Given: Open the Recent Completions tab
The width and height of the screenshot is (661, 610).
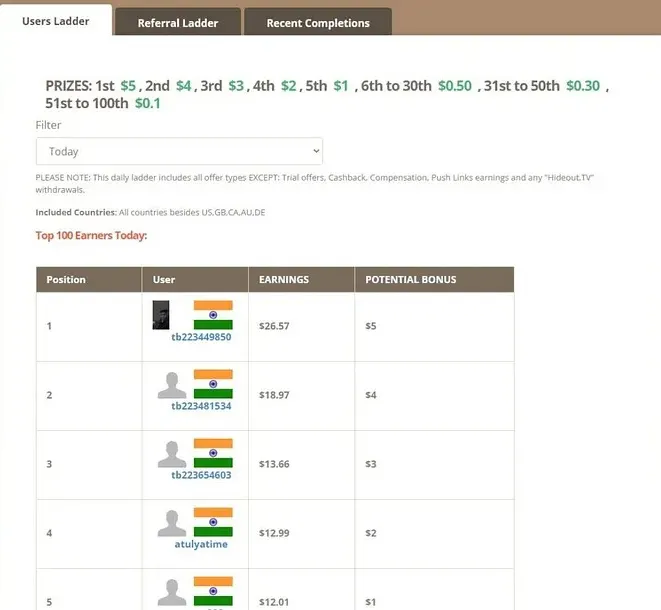Looking at the screenshot, I should tap(317, 23).
